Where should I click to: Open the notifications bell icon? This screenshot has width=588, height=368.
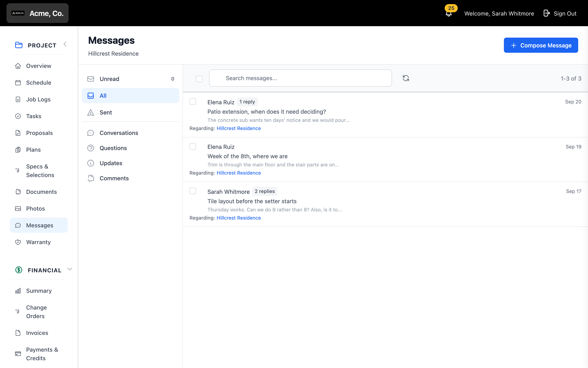(449, 13)
